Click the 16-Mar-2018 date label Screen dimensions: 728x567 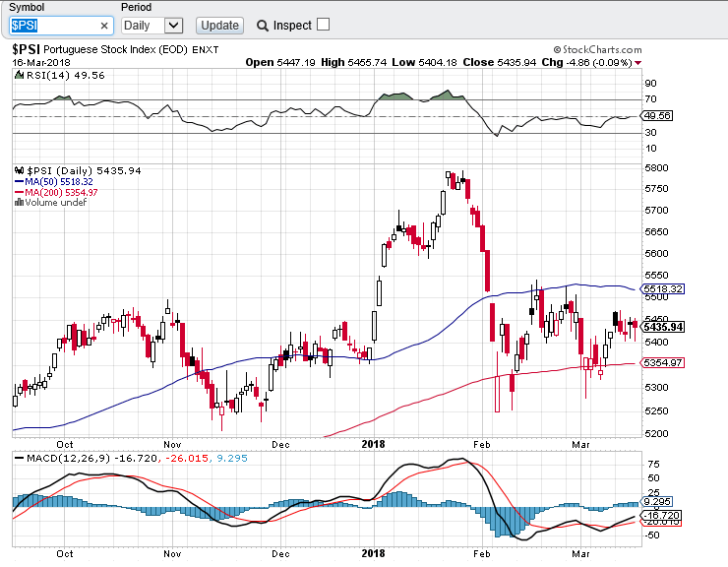tap(41, 63)
